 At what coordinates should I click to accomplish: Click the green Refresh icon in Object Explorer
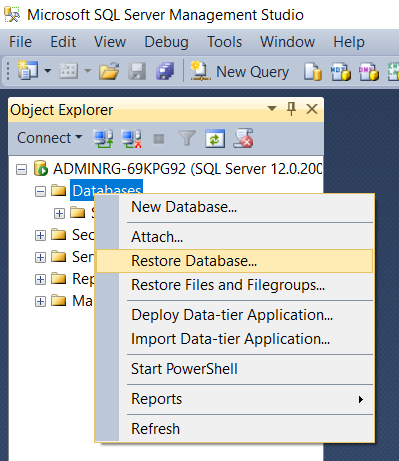click(x=215, y=138)
